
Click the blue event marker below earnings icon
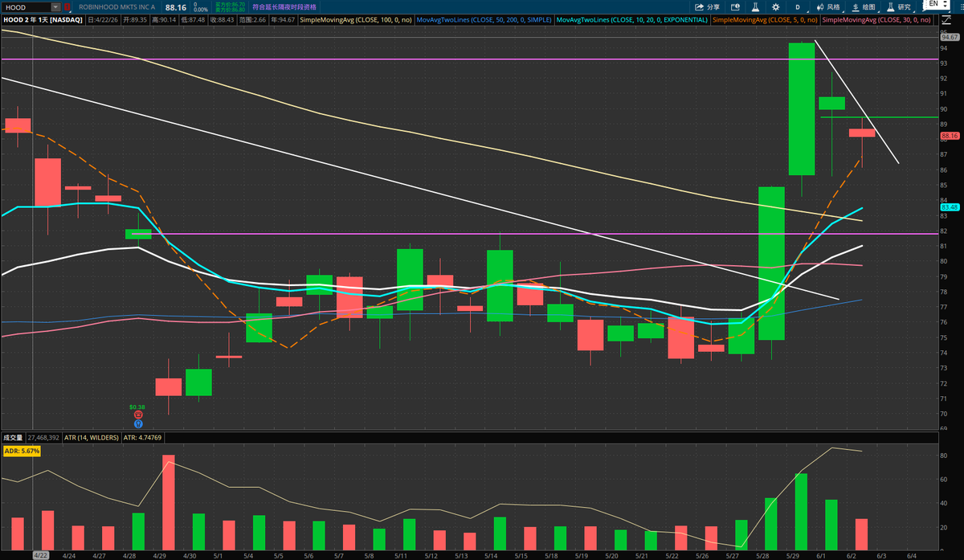point(138,423)
